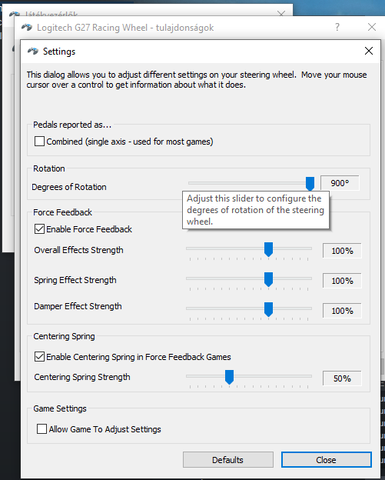The height and width of the screenshot is (480, 385).
Task: Click the Close button
Action: coord(326,460)
